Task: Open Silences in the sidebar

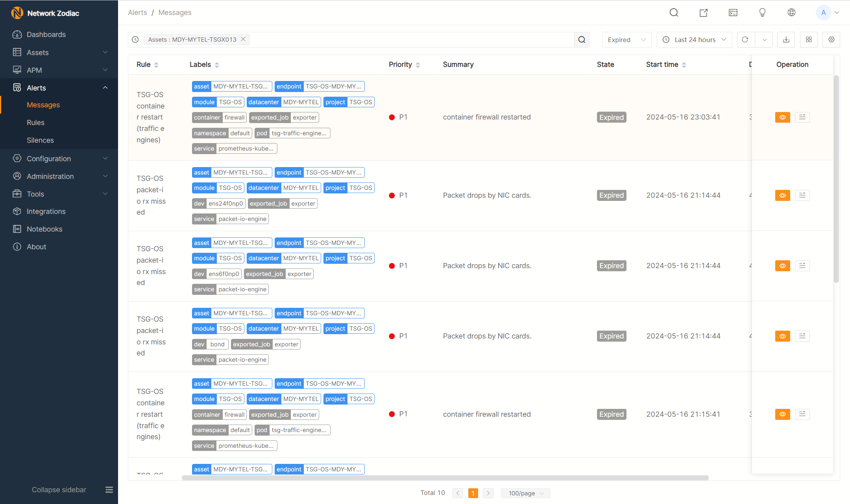Action: point(40,140)
